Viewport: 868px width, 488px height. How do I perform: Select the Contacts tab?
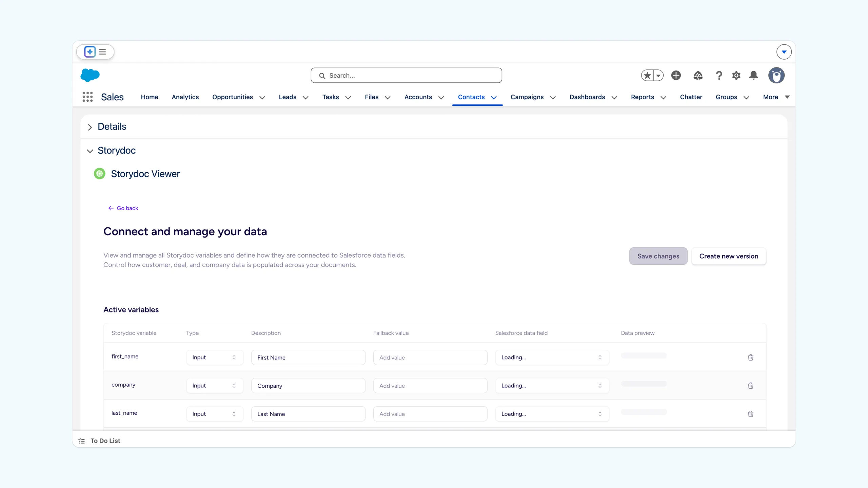(471, 97)
